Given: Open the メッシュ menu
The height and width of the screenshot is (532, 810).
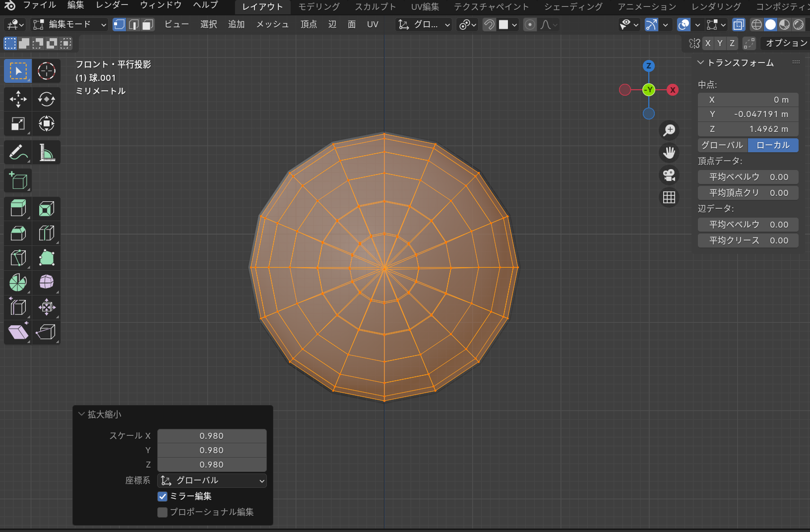Looking at the screenshot, I should (x=272, y=24).
